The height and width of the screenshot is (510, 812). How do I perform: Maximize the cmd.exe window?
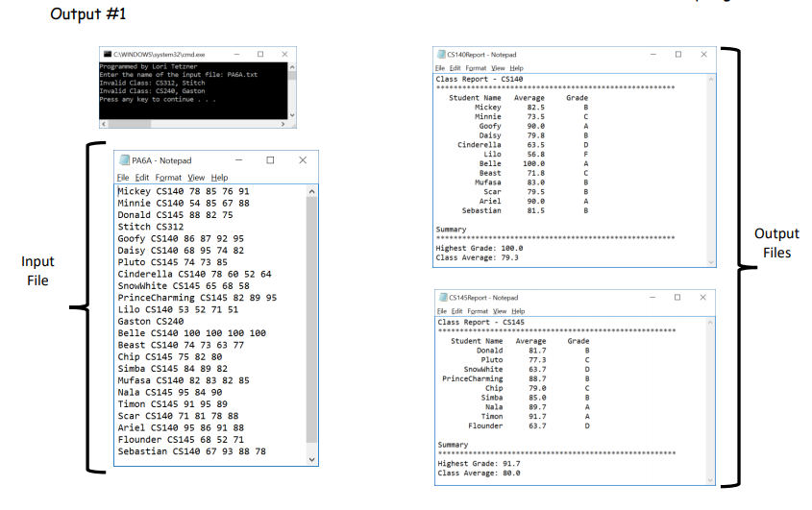pyautogui.click(x=260, y=54)
